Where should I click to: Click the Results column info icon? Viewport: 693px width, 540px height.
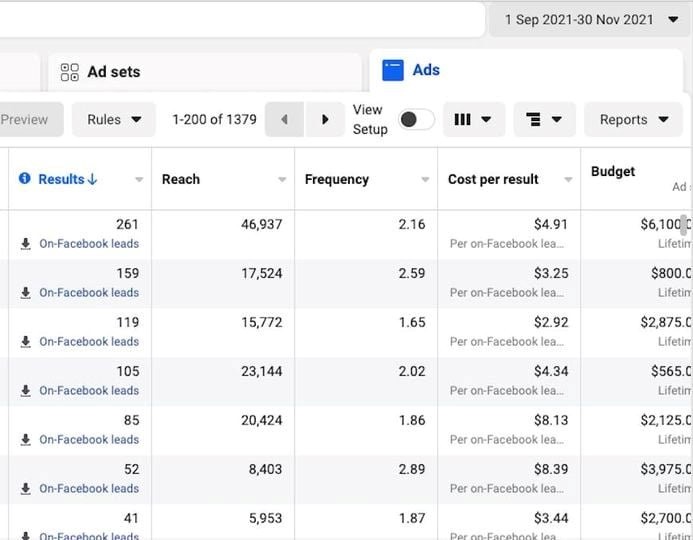click(25, 179)
